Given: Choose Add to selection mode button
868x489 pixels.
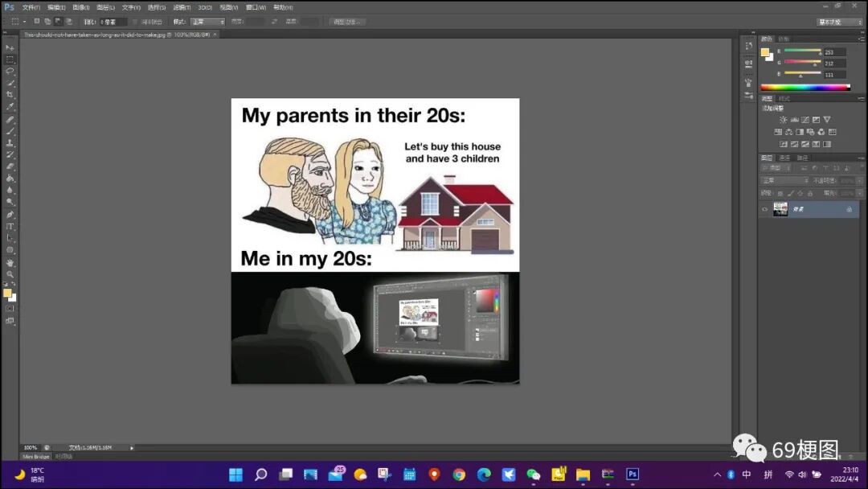Looking at the screenshot, I should (x=47, y=22).
